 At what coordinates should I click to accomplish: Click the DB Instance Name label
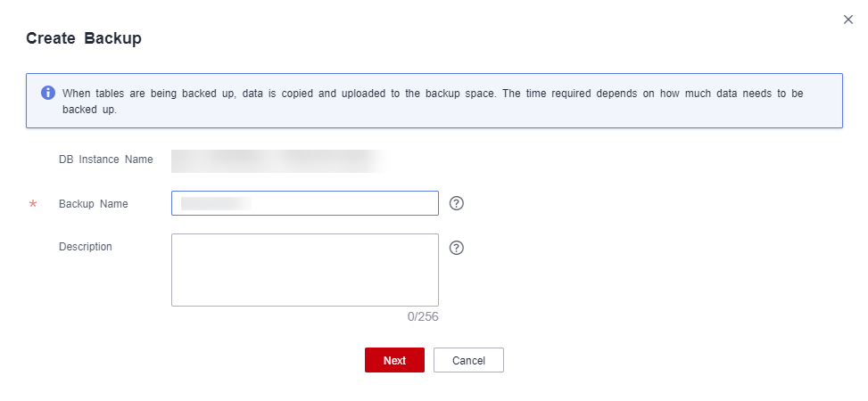point(105,160)
